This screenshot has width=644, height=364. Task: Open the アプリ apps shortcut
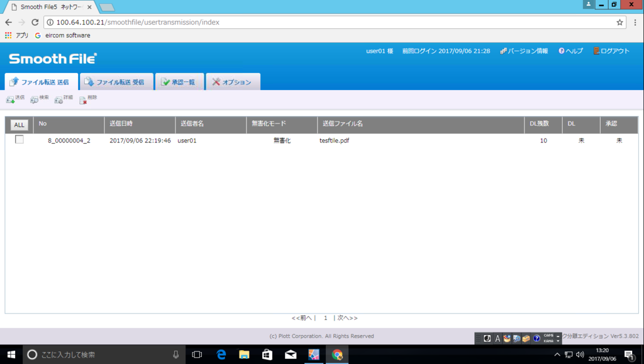point(16,35)
